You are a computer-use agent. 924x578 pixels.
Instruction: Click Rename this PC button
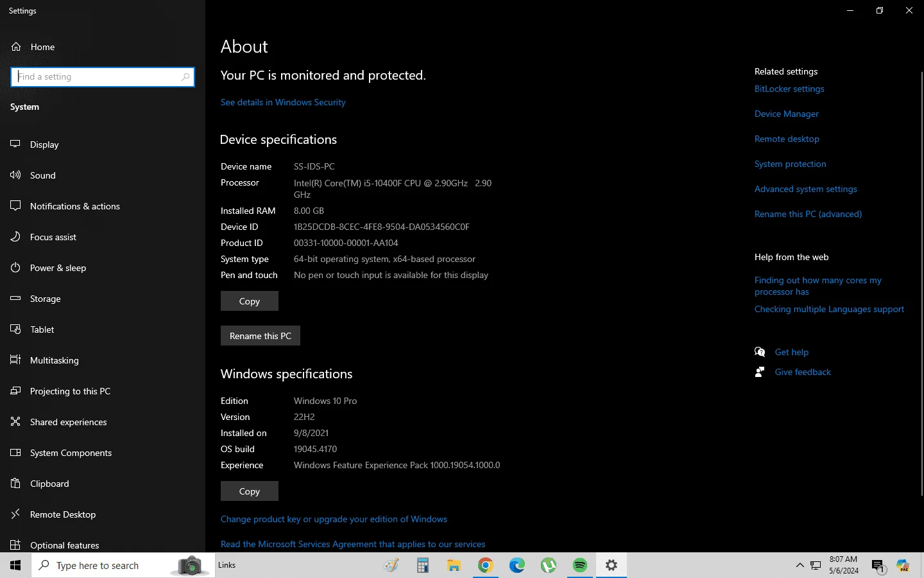coord(261,336)
